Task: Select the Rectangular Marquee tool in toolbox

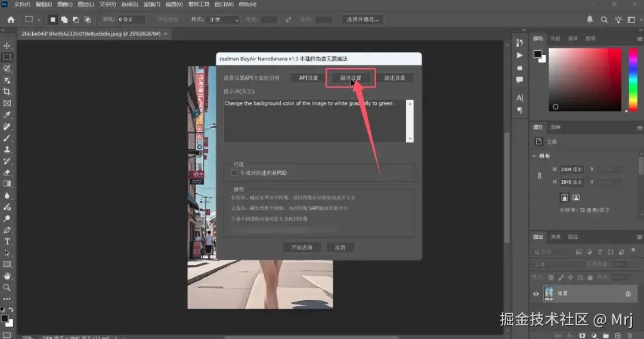Action: [x=7, y=57]
